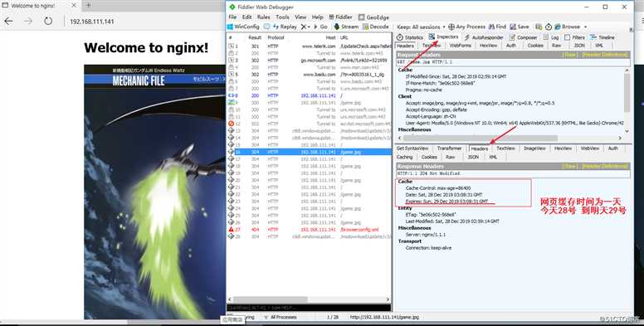The image size is (644, 326).
Task: Switch to the Statistics tab
Action: [410, 37]
